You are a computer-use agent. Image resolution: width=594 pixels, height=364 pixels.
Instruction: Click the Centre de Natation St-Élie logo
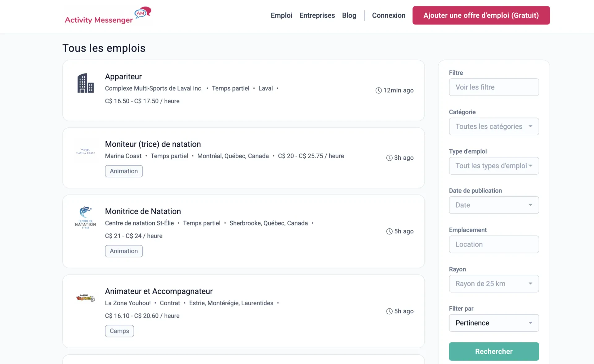[x=85, y=218]
